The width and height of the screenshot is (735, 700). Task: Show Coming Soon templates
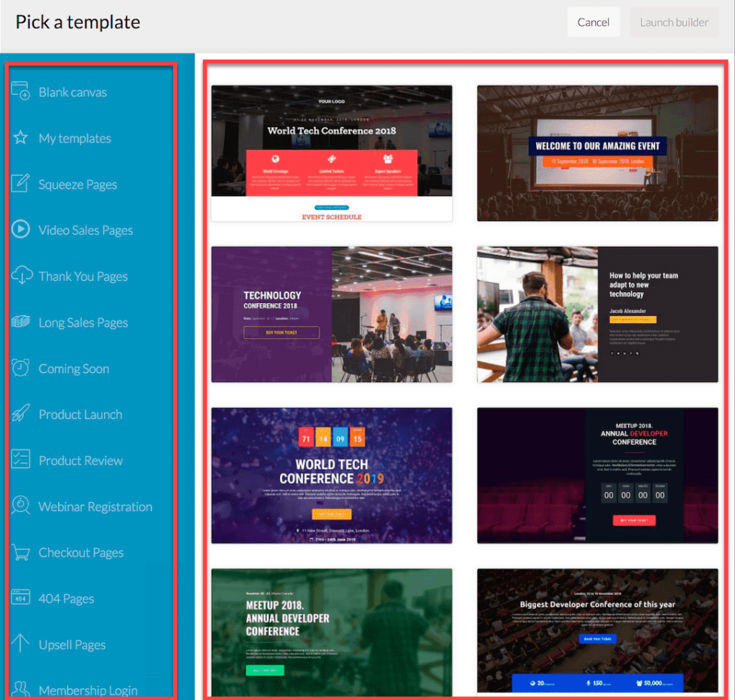[74, 368]
